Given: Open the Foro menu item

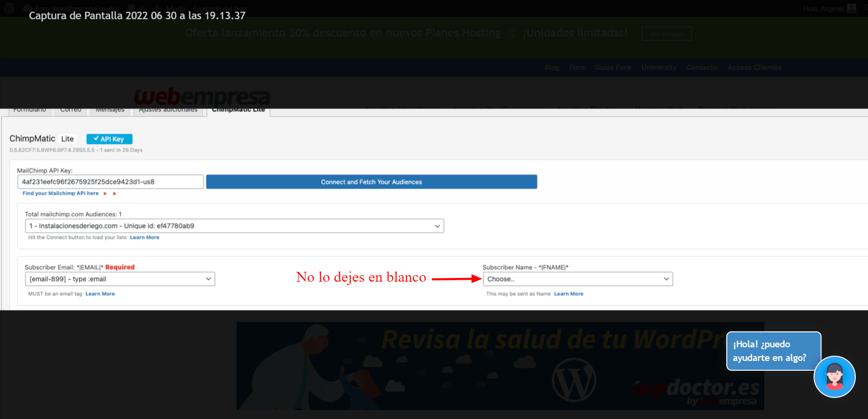Looking at the screenshot, I should pos(577,67).
